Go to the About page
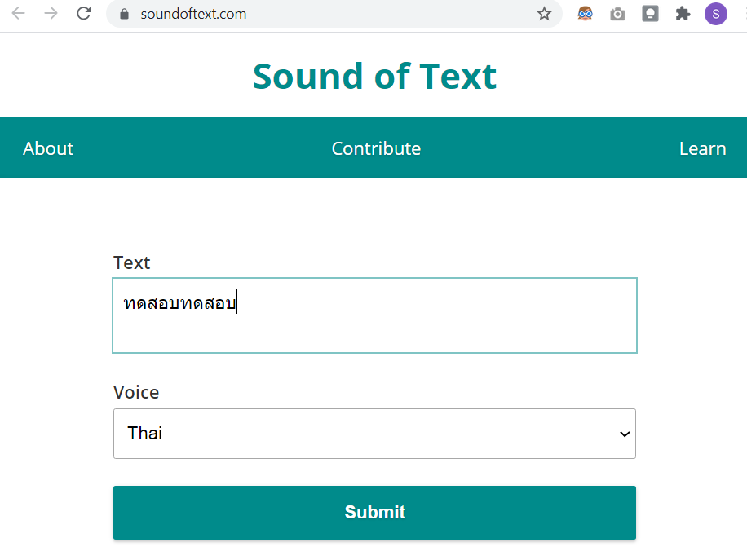 click(x=48, y=148)
